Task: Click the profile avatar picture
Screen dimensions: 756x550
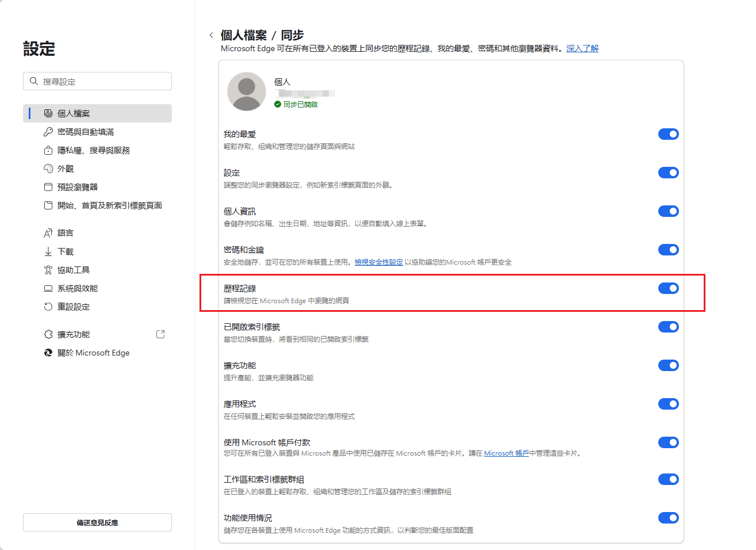Action: 246,93
